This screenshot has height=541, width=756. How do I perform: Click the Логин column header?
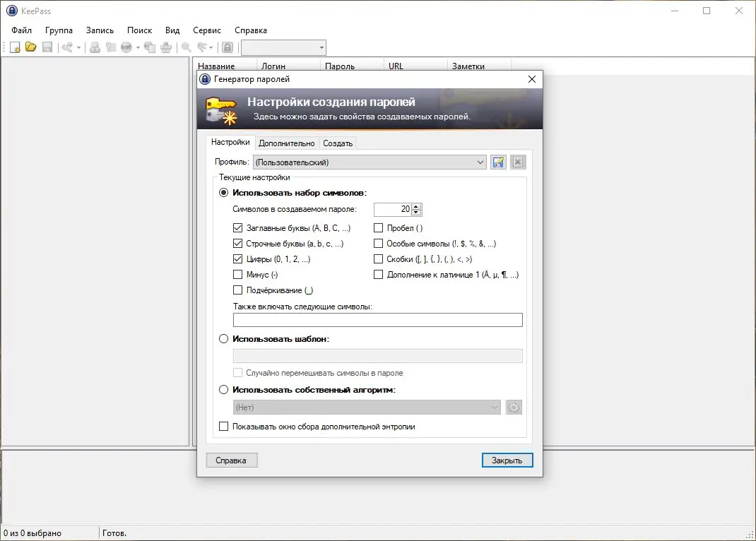(288, 66)
